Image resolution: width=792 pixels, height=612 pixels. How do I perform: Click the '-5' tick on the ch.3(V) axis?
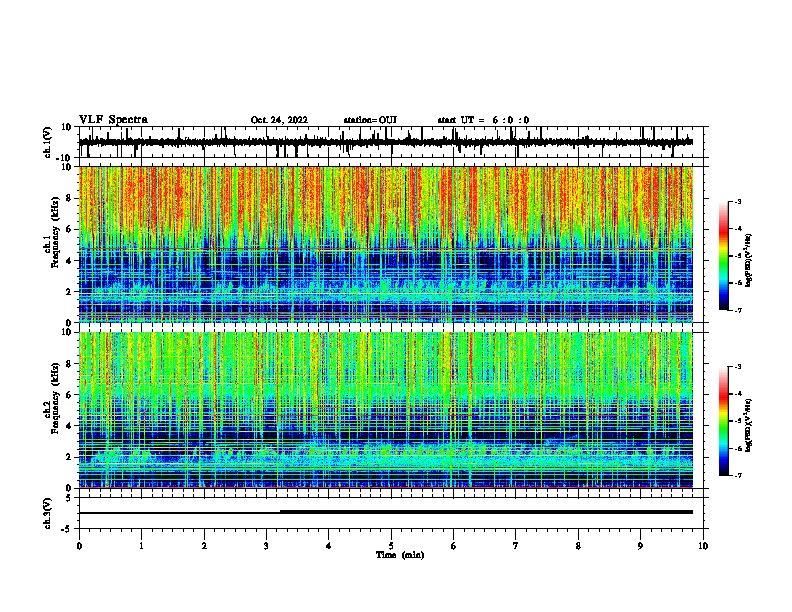point(67,529)
